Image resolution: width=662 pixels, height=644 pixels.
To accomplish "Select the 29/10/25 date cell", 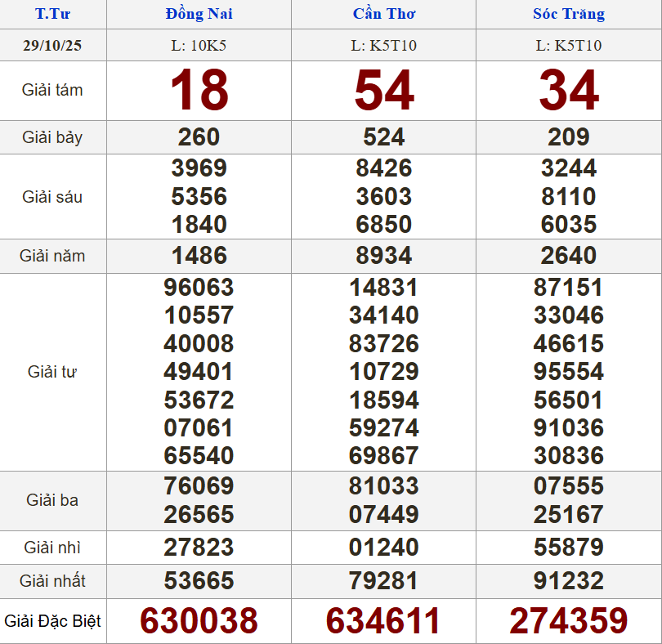I will pyautogui.click(x=52, y=46).
